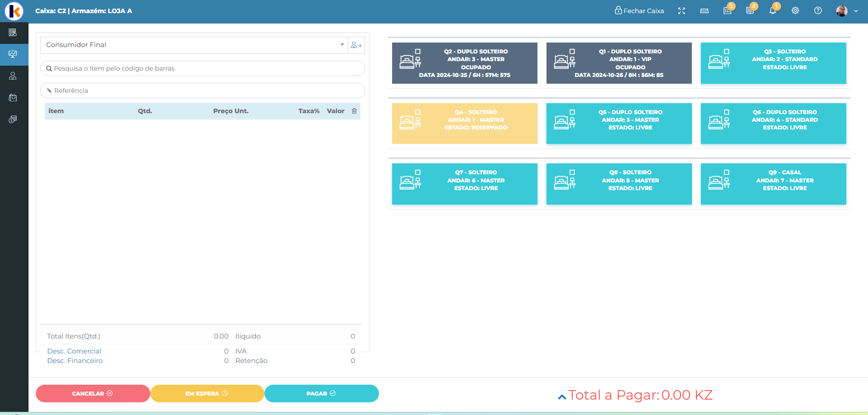
Task: Open the on-screen keyboard icon
Action: tap(704, 11)
